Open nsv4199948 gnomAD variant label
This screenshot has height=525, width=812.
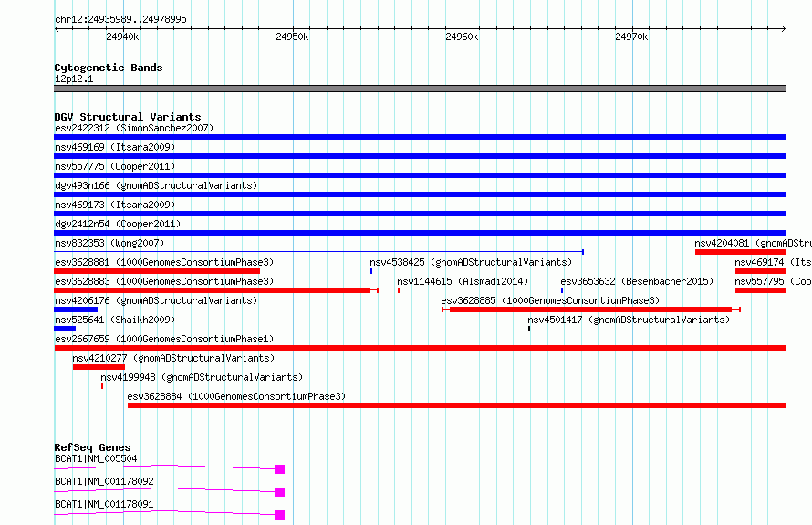pyautogui.click(x=202, y=377)
